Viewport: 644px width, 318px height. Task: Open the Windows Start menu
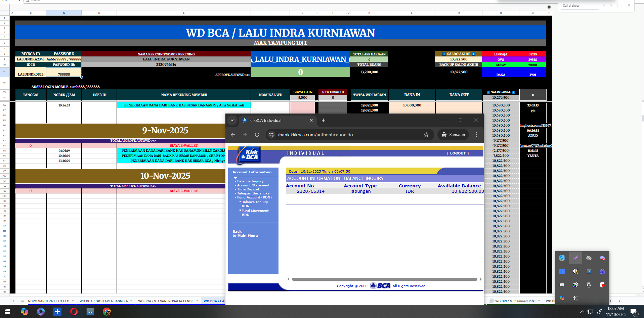point(7,312)
